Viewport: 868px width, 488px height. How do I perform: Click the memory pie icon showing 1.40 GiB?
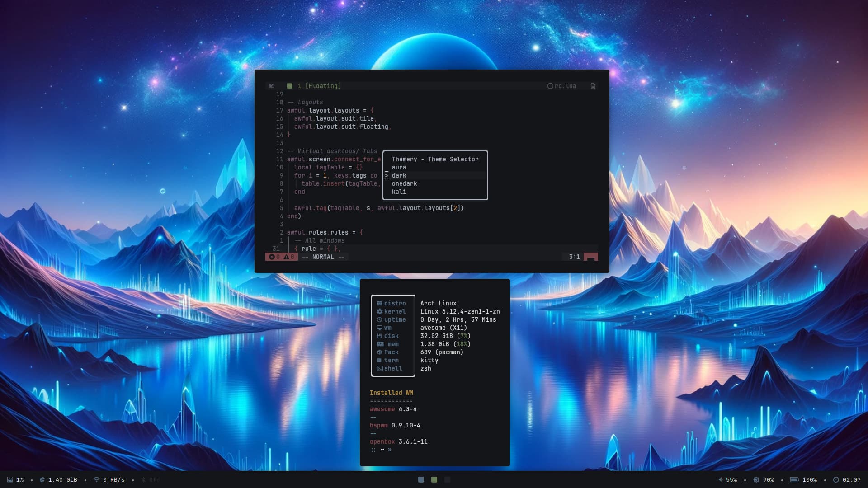[42, 480]
